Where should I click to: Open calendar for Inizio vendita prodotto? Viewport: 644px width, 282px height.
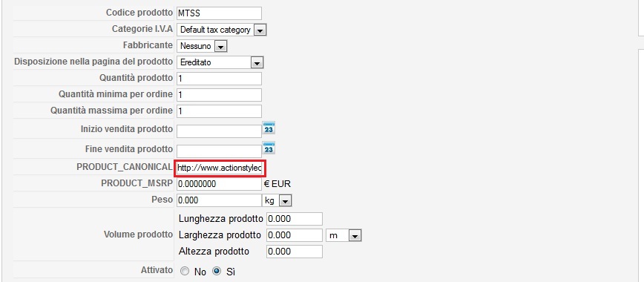[x=269, y=128]
